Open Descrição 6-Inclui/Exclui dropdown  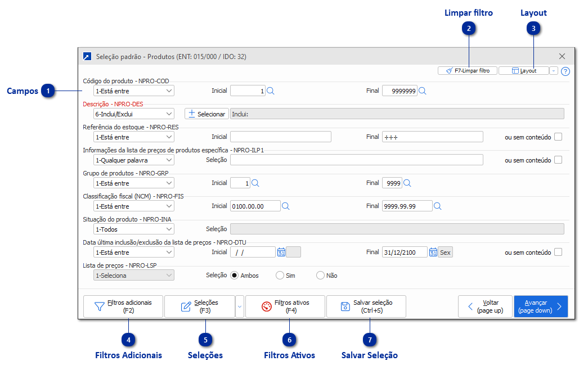(x=133, y=114)
